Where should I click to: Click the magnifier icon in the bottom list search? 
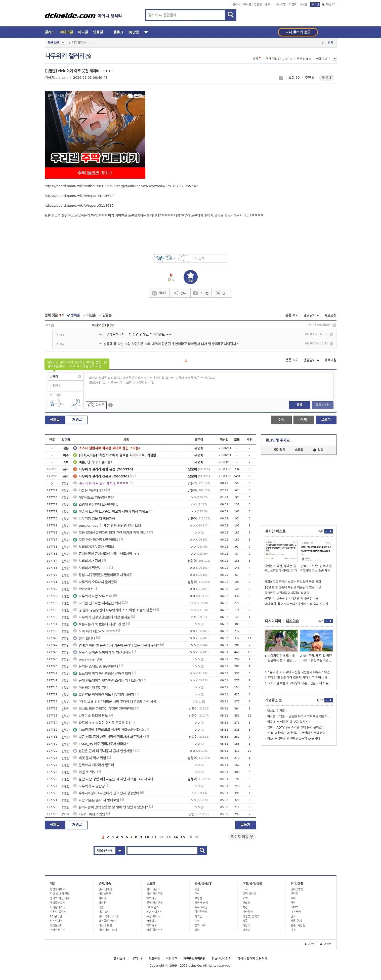[202, 850]
